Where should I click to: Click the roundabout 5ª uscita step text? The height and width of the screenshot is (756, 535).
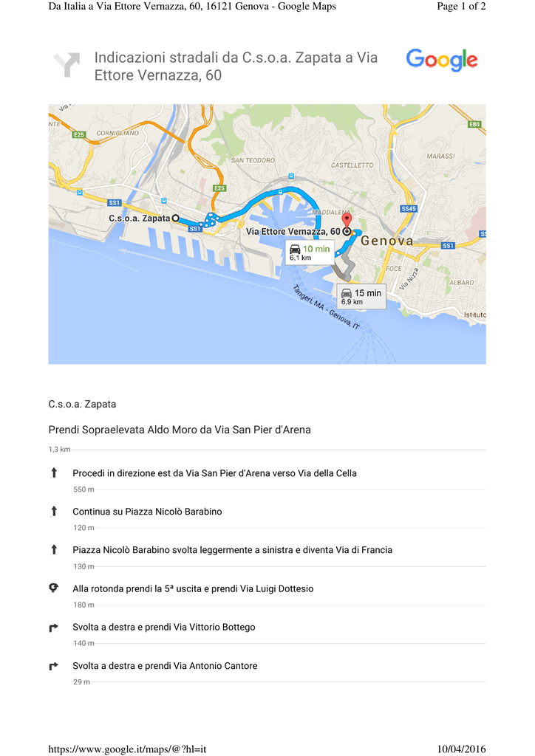tap(193, 588)
